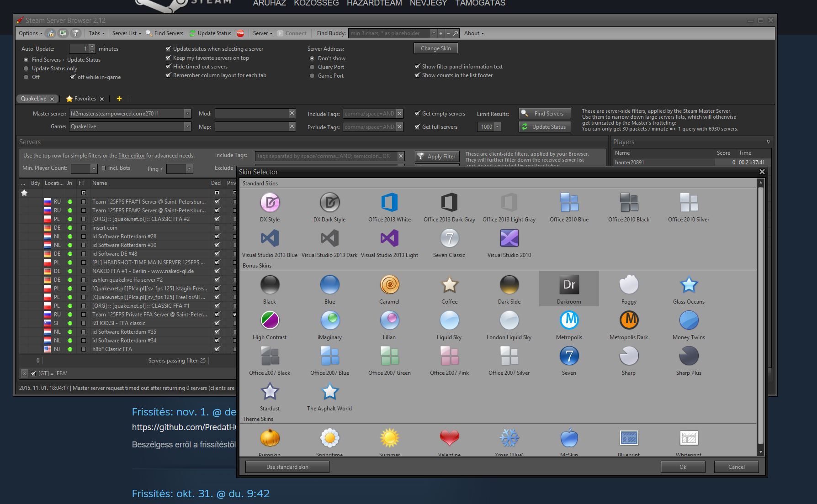Select the DX Style skin icon
817x504 pixels.
click(270, 203)
